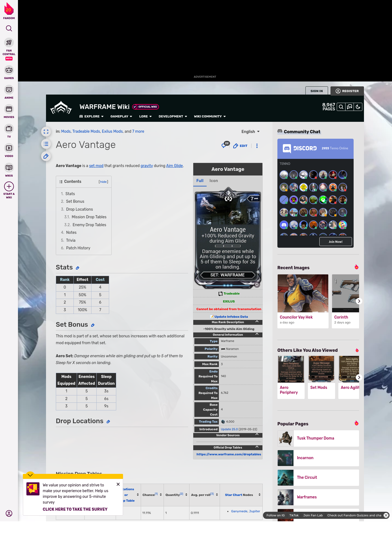Click the Discord logo banner
Screen dimensions: 392x545
[x=300, y=148]
